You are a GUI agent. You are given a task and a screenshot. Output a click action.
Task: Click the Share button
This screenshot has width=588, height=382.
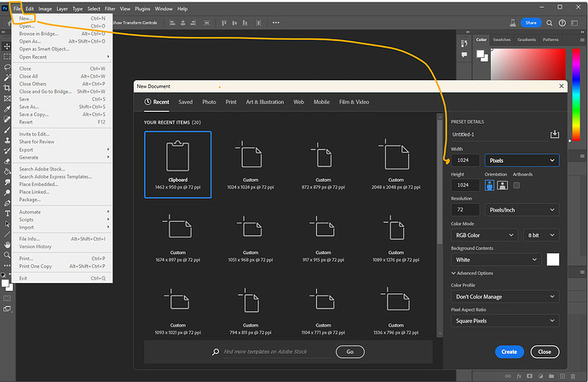(531, 22)
